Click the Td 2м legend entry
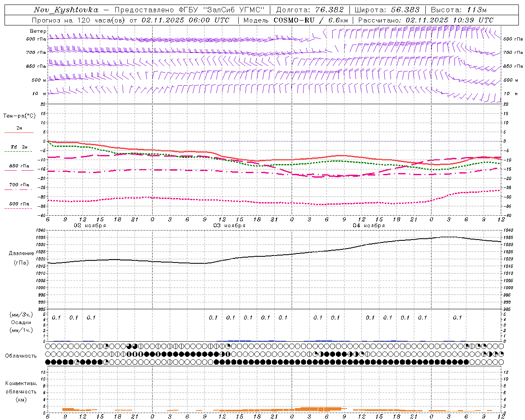 [x=19, y=147]
